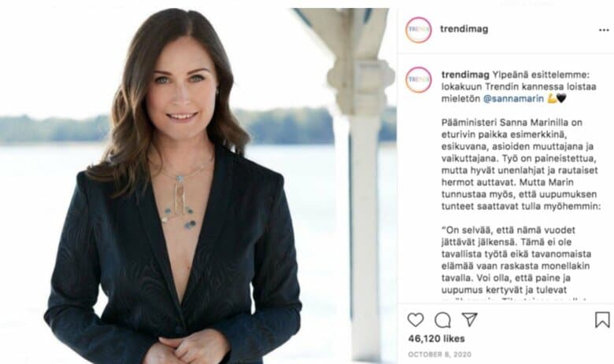Click the necklace in the post photo

click(183, 197)
